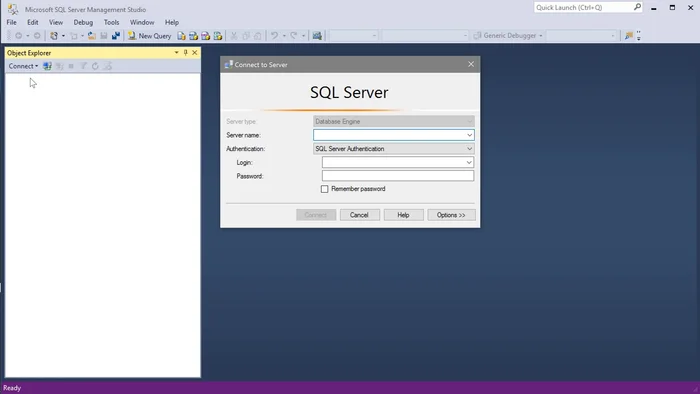Open the Generic Debugger dropdown
The image size is (700, 394).
tap(508, 36)
